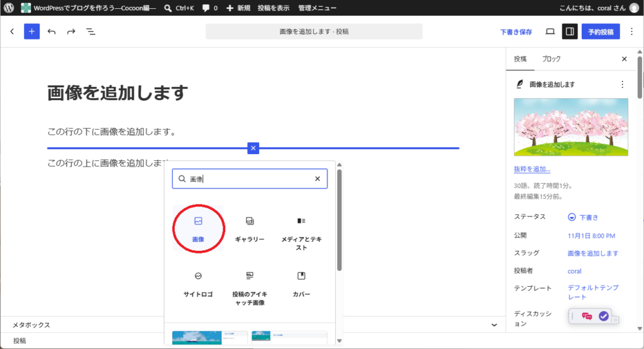Toggle the blue block inserter plus button
The image size is (644, 349).
31,31
